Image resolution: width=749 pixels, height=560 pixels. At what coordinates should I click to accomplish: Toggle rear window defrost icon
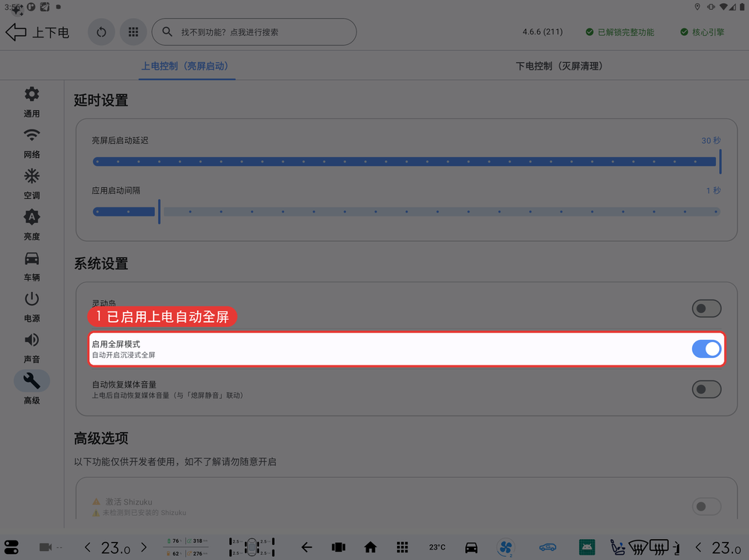[x=658, y=547]
